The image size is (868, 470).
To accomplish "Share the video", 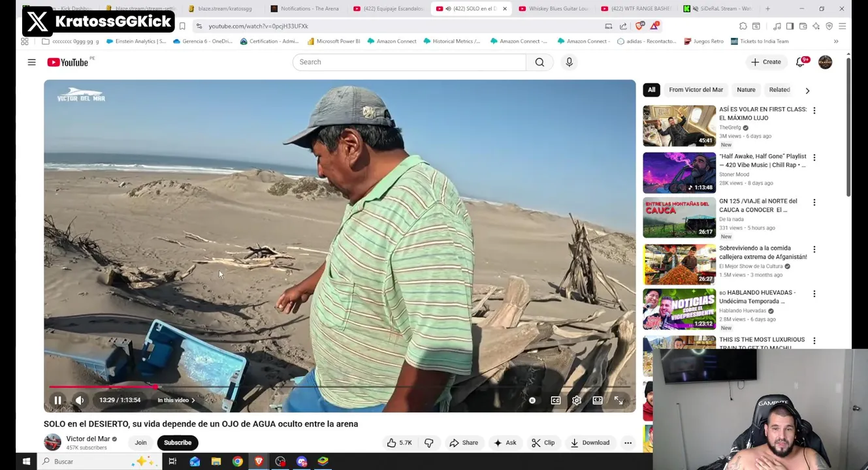I will click(x=464, y=443).
